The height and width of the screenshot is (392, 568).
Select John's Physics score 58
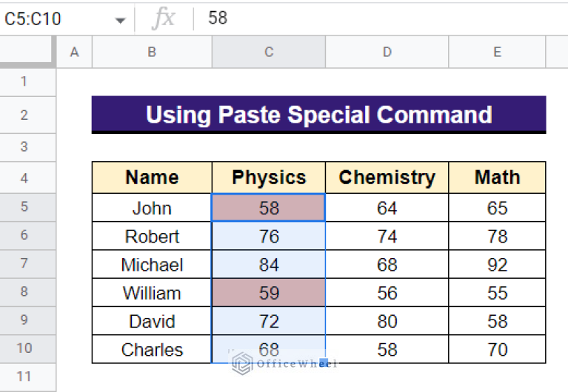click(268, 208)
